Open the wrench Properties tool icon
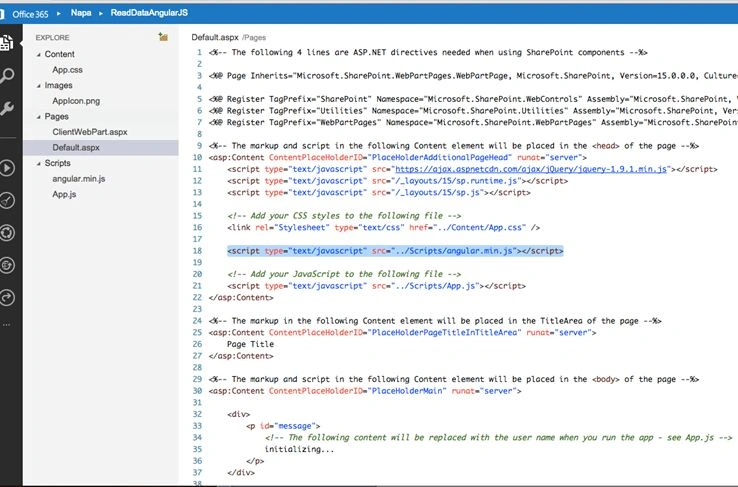Viewport: 738px width, 487px height. tap(7, 108)
